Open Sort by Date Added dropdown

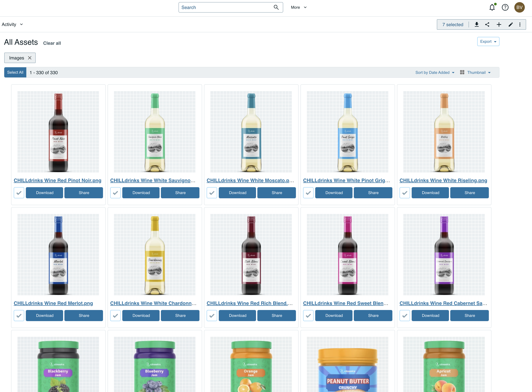click(x=435, y=72)
